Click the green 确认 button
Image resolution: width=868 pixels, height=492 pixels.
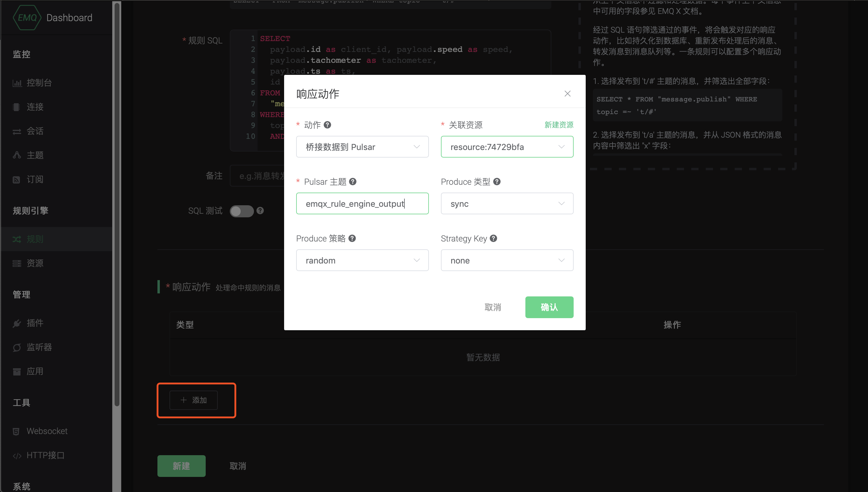(549, 307)
